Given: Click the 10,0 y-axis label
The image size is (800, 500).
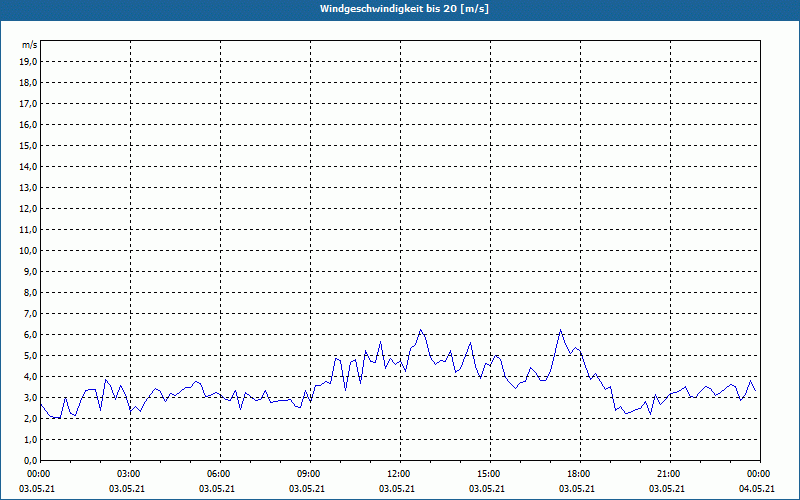Looking at the screenshot, I should tap(29, 251).
